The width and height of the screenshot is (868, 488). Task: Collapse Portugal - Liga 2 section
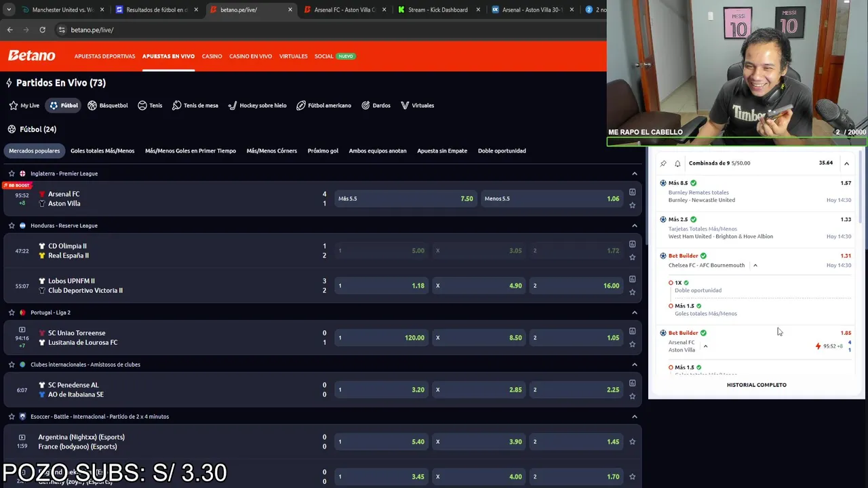(x=635, y=312)
